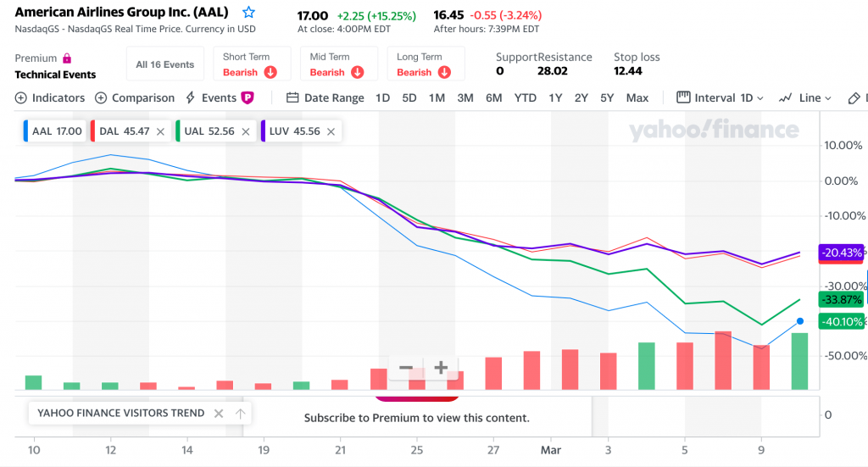Zoom in with the plus button

pyautogui.click(x=441, y=368)
